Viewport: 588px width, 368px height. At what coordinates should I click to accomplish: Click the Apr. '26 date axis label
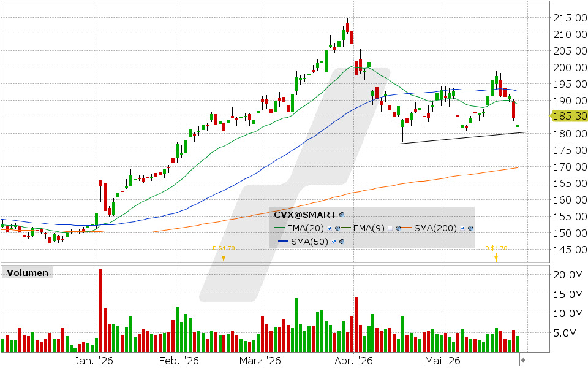coord(353,361)
